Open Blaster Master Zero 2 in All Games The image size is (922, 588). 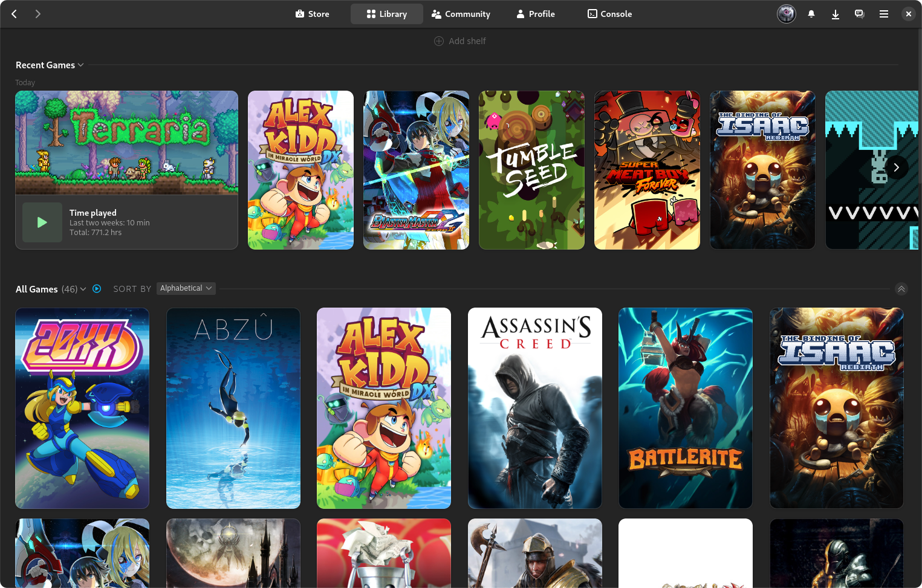82,553
